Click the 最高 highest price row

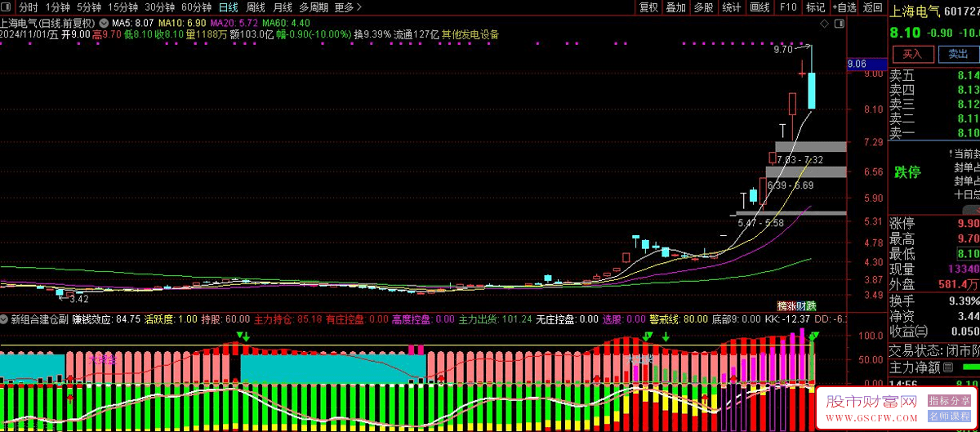(934, 238)
